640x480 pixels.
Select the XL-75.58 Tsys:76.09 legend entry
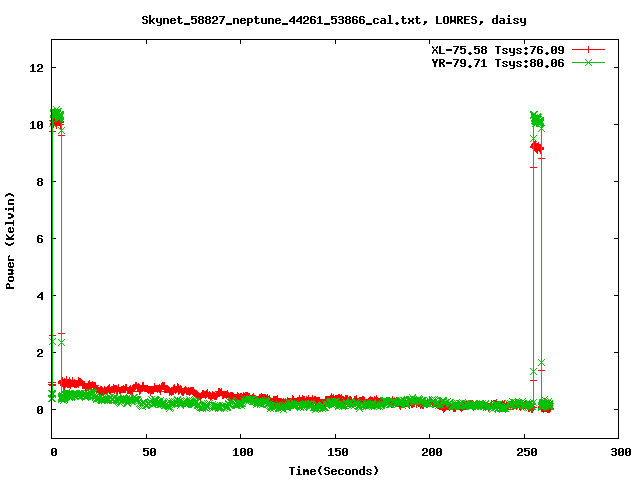click(x=498, y=50)
